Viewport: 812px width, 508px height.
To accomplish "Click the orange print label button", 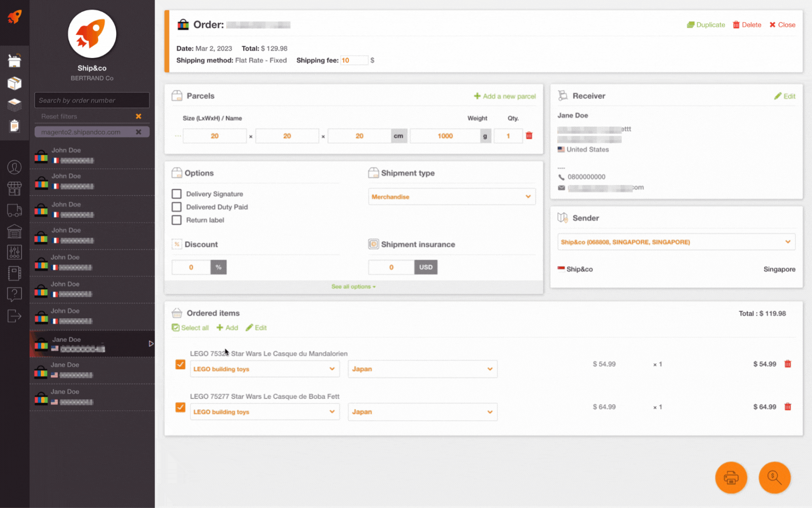I will [730, 478].
